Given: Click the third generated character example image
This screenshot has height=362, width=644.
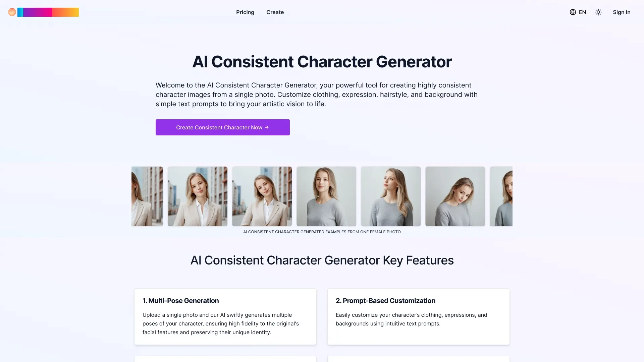Looking at the screenshot, I should pyautogui.click(x=262, y=196).
